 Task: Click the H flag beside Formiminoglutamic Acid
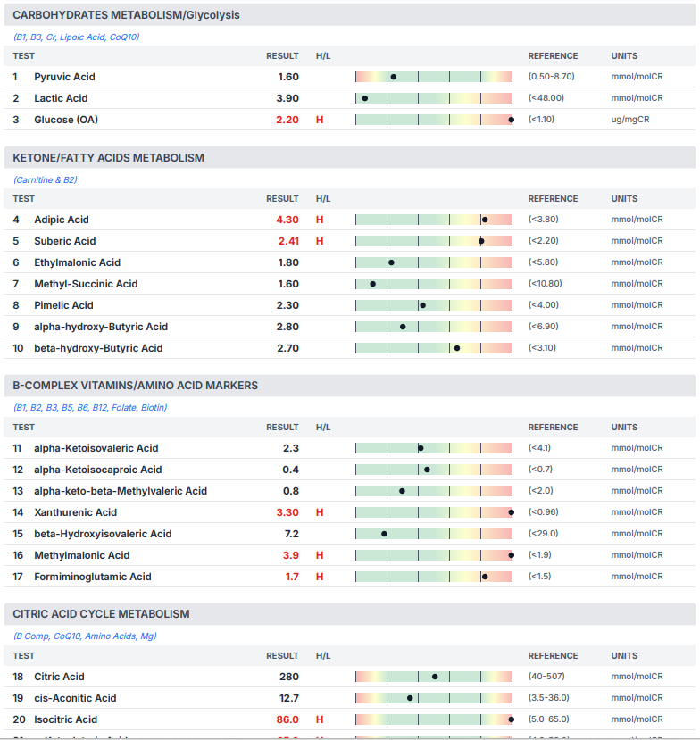coord(320,577)
